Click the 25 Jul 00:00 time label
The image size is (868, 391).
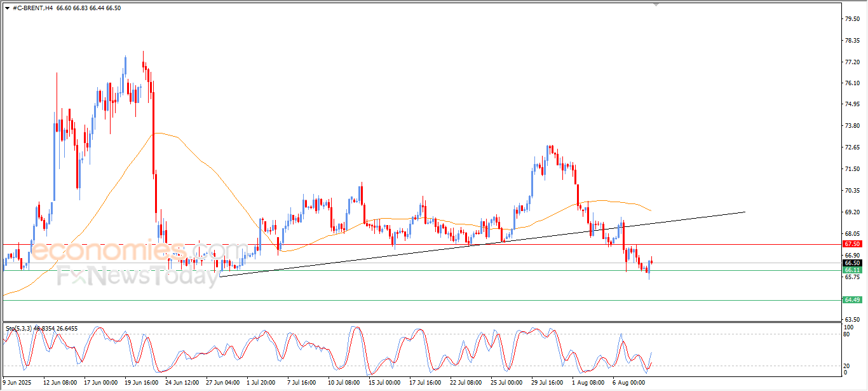508,383
